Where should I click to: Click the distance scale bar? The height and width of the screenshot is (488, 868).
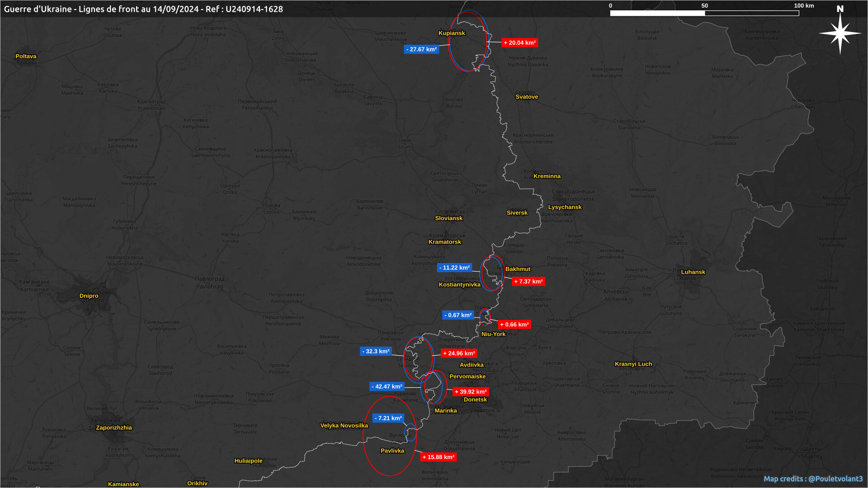pos(704,13)
